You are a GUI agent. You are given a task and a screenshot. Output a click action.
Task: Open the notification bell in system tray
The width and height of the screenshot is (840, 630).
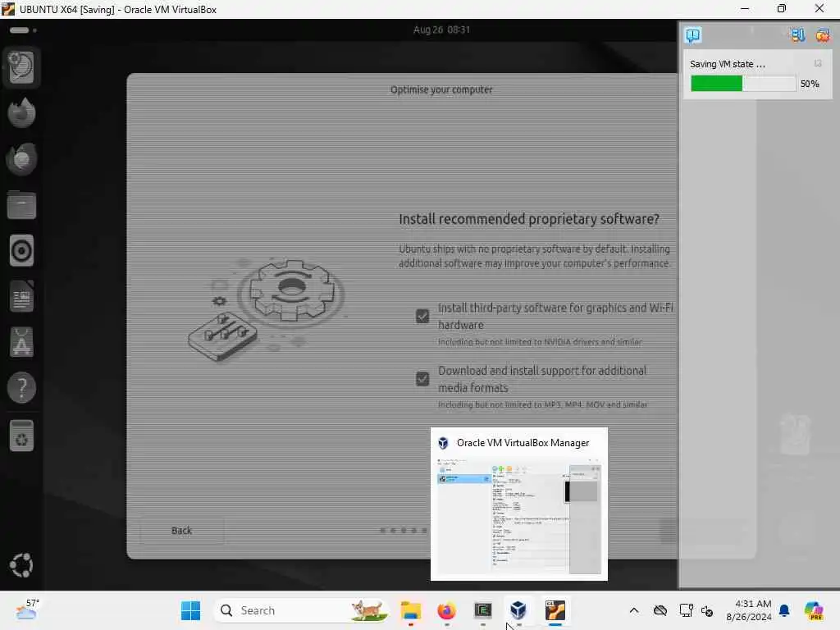pos(784,610)
